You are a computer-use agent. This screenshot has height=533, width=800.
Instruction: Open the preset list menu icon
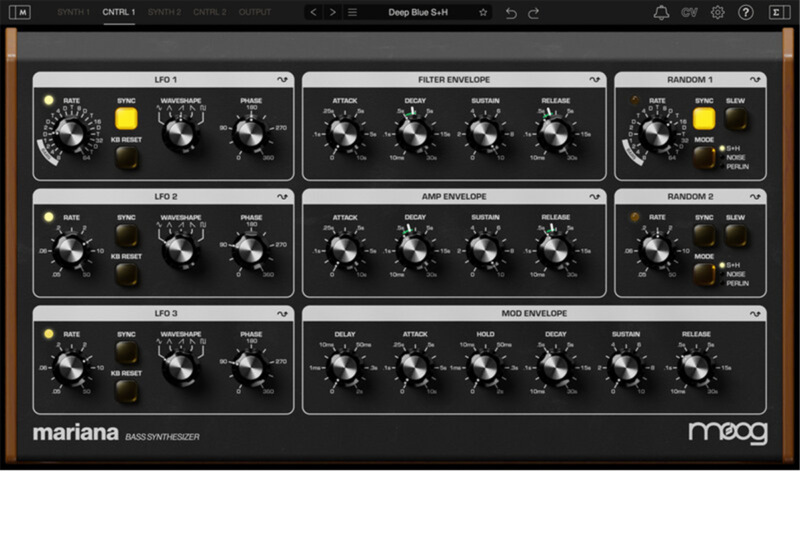click(x=352, y=13)
